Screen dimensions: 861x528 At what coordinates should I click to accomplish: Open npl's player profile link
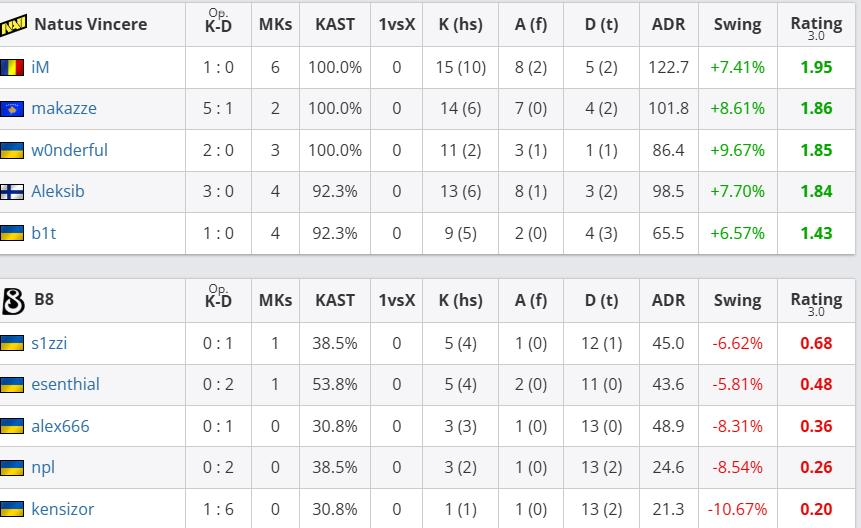(43, 467)
